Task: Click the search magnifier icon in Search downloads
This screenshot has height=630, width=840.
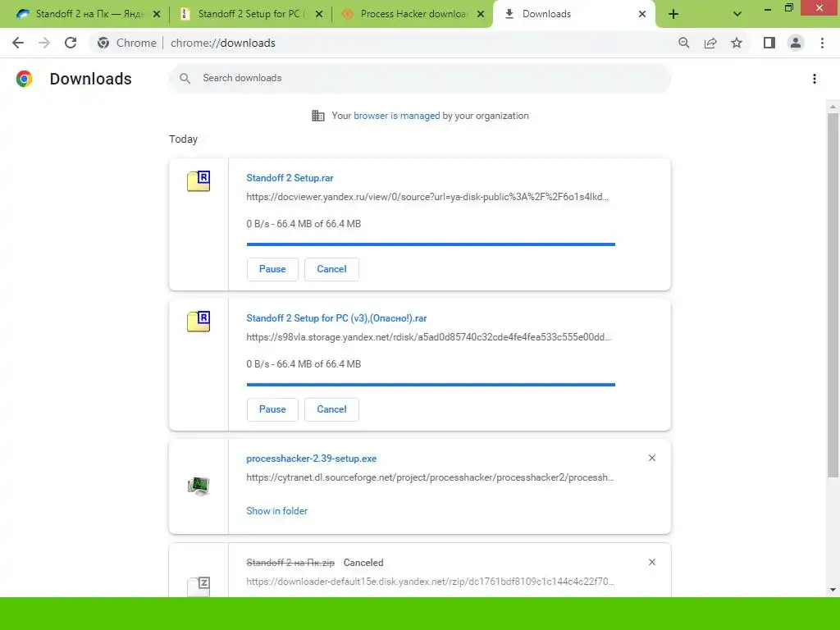Action: pyautogui.click(x=185, y=78)
